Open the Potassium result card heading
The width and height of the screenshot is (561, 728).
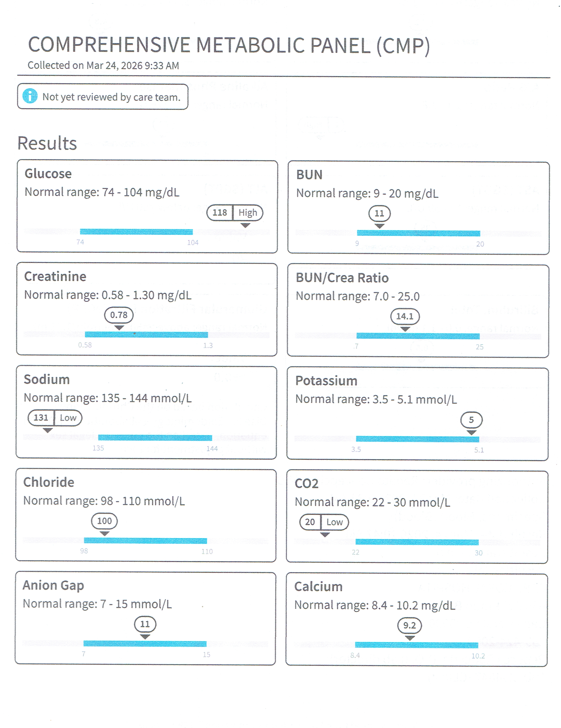(326, 381)
